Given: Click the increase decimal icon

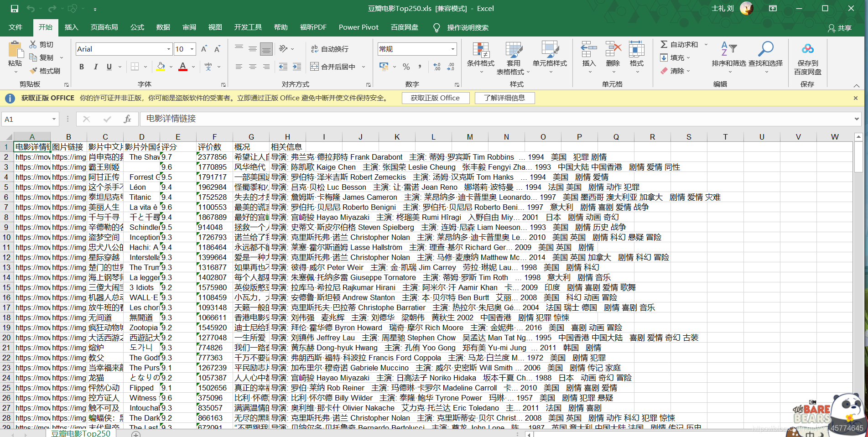Looking at the screenshot, I should pos(437,67).
